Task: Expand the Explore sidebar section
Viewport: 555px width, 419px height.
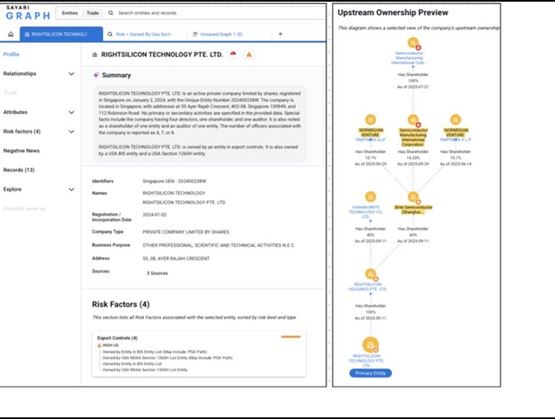Action: [71, 189]
